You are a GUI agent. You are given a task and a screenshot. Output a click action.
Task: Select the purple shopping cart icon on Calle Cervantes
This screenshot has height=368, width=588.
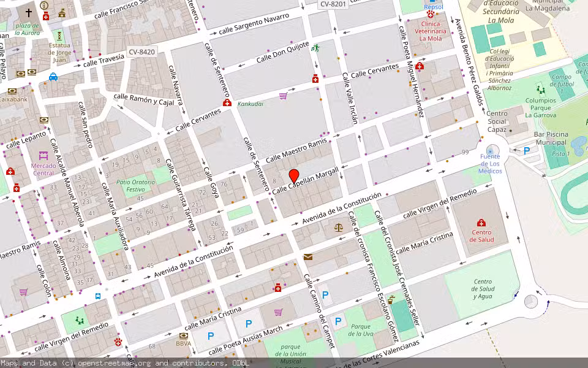(x=284, y=96)
